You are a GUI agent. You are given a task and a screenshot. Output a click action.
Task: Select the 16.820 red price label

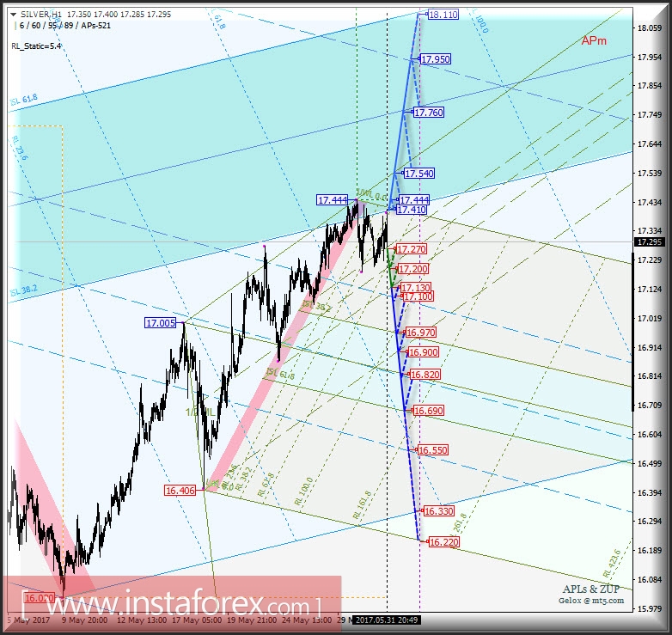click(x=425, y=375)
